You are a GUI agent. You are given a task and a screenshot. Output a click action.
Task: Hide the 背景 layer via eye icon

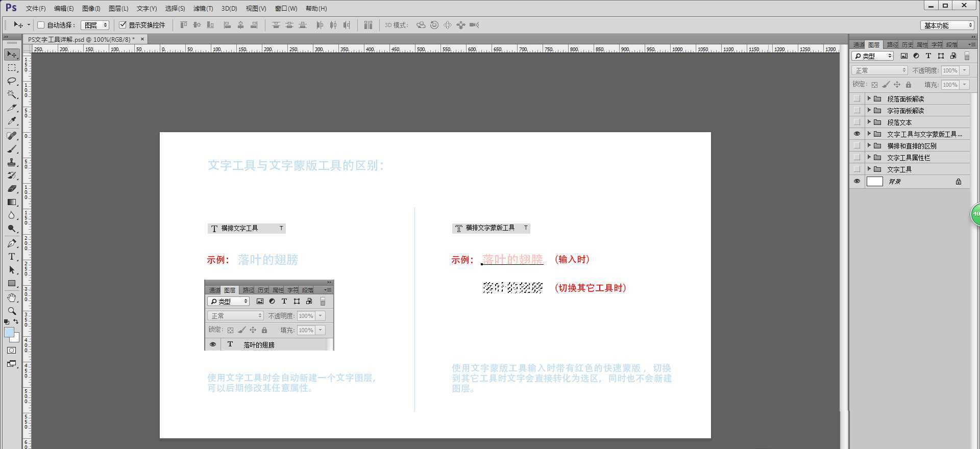tap(857, 182)
